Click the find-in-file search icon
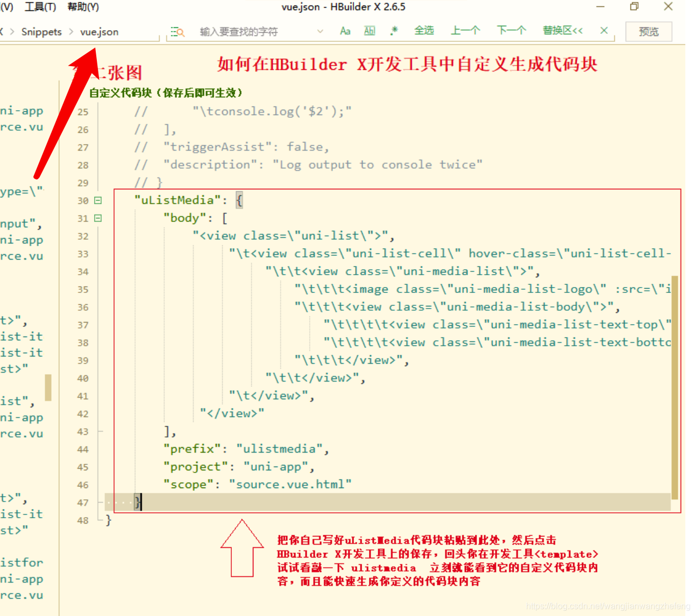 (178, 32)
